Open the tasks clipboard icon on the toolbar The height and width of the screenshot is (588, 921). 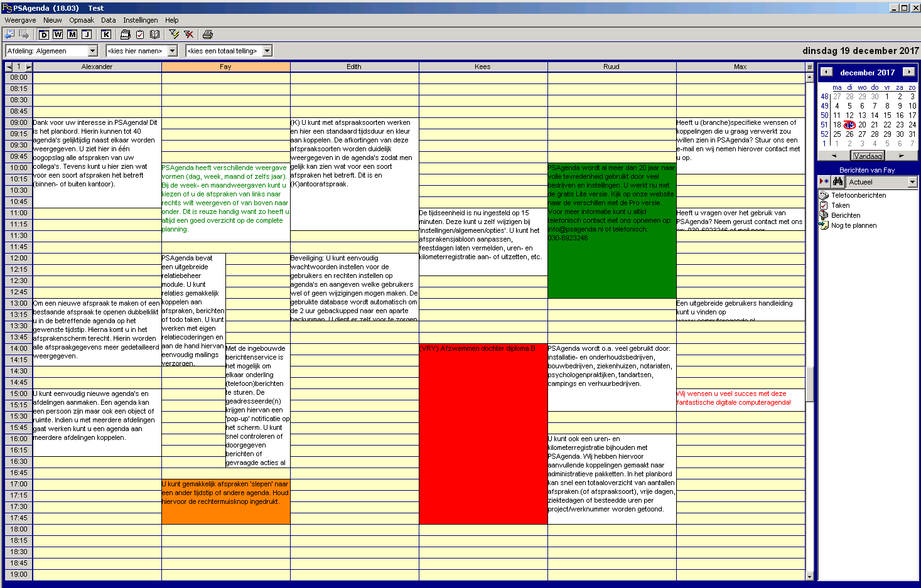pos(140,34)
